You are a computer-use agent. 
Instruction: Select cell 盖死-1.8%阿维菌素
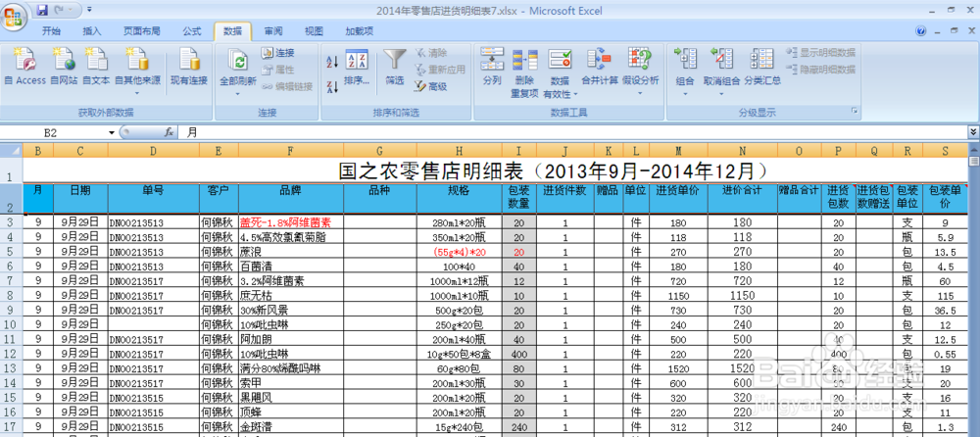291,222
